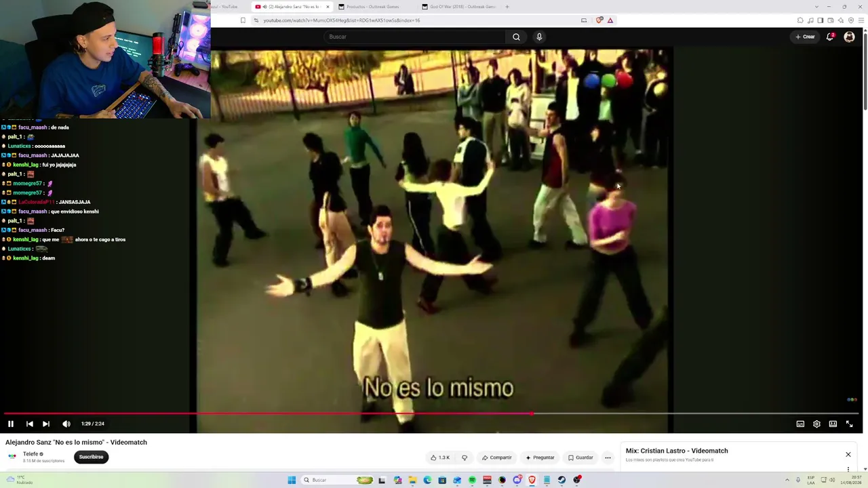The image size is (868, 488).
Task: Open the Telefe channel link
Action: click(31, 454)
